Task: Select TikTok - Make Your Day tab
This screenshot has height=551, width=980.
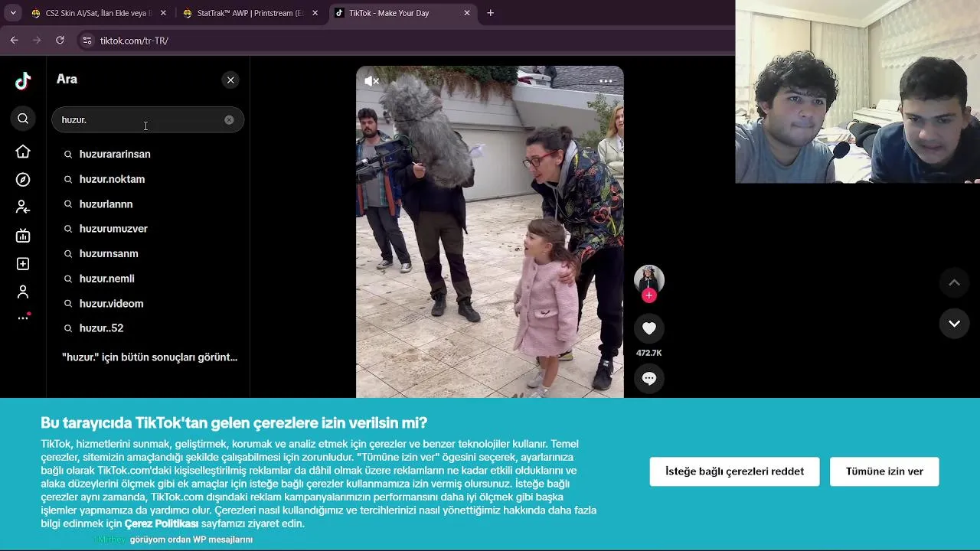Action: 403,13
